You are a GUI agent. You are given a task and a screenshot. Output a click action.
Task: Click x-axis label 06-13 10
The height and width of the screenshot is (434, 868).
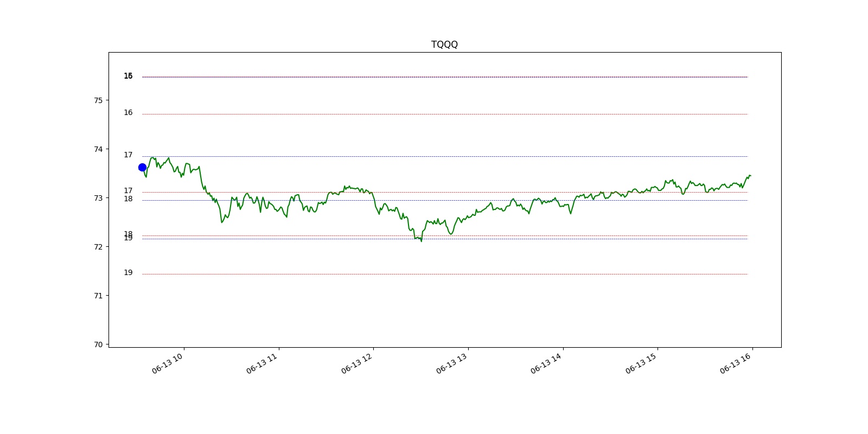pos(168,363)
